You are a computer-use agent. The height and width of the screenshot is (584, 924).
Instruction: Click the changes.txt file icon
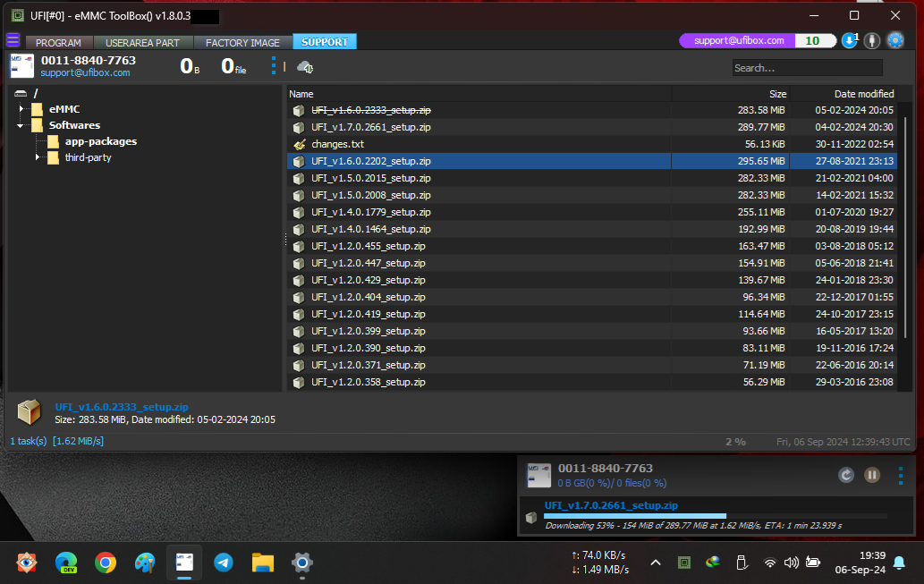(x=300, y=144)
